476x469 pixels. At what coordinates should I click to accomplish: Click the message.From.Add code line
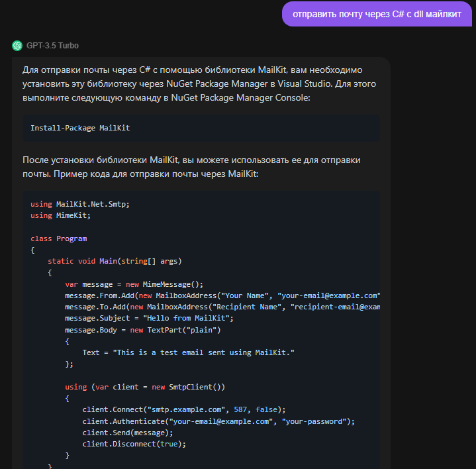[222, 295]
